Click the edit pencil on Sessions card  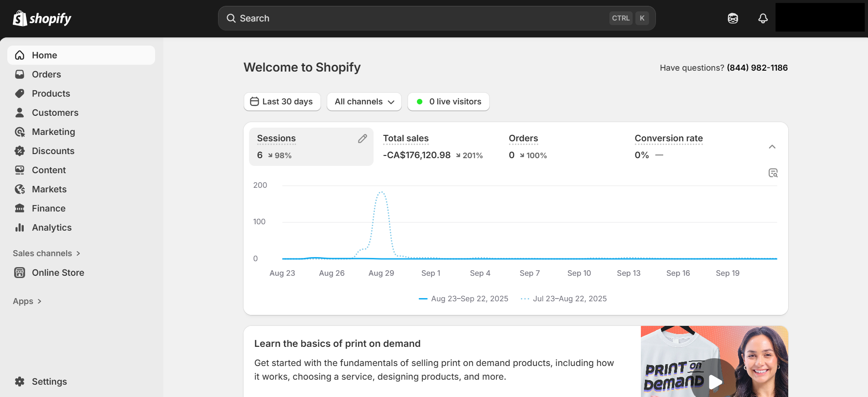click(362, 139)
